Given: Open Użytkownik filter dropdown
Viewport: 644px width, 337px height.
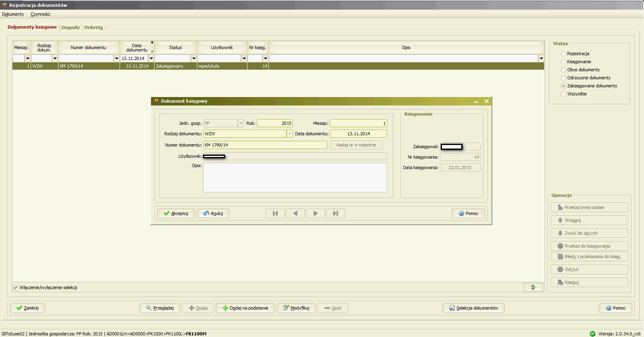Looking at the screenshot, I should click(x=244, y=58).
